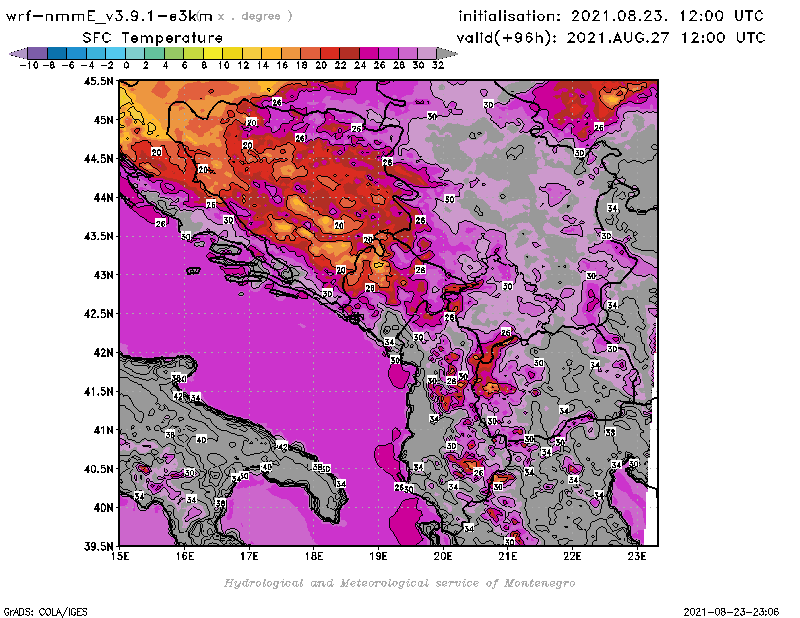Click the '41.5N' latitude axis label
The width and height of the screenshot is (800, 618).
pos(98,391)
